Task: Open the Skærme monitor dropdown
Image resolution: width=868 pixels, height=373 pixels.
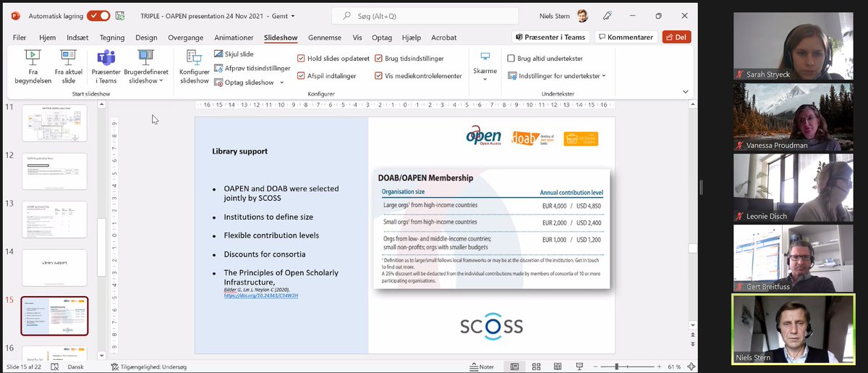Action: pos(485,66)
